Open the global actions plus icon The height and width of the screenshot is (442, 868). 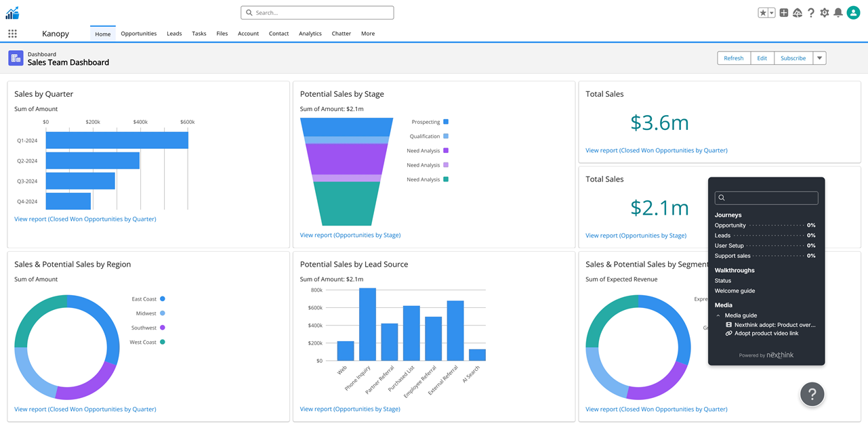point(784,13)
